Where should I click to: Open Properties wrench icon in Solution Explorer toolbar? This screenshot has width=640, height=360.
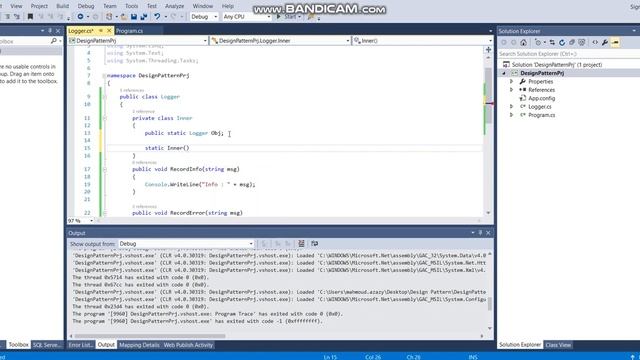coord(605,42)
